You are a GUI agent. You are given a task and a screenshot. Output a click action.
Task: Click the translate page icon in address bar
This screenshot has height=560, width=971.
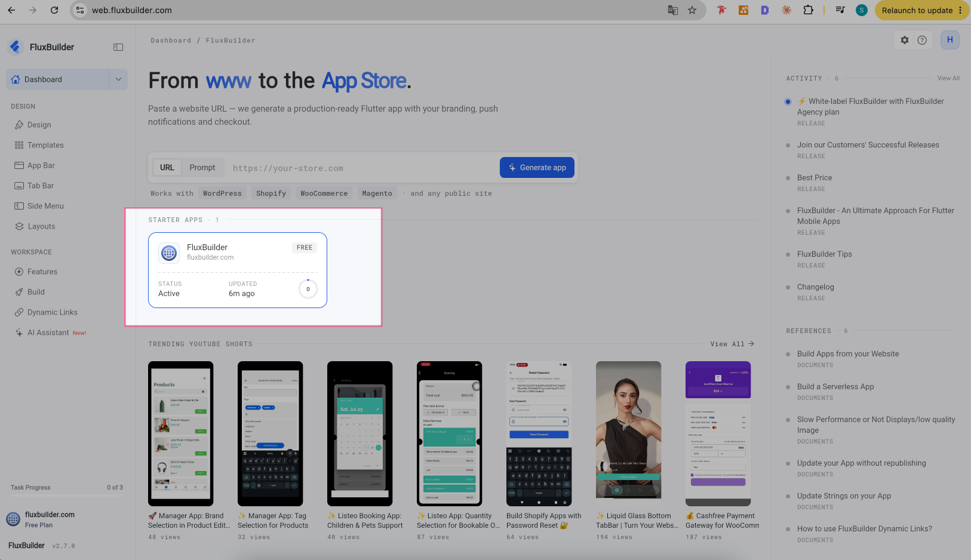tap(673, 10)
